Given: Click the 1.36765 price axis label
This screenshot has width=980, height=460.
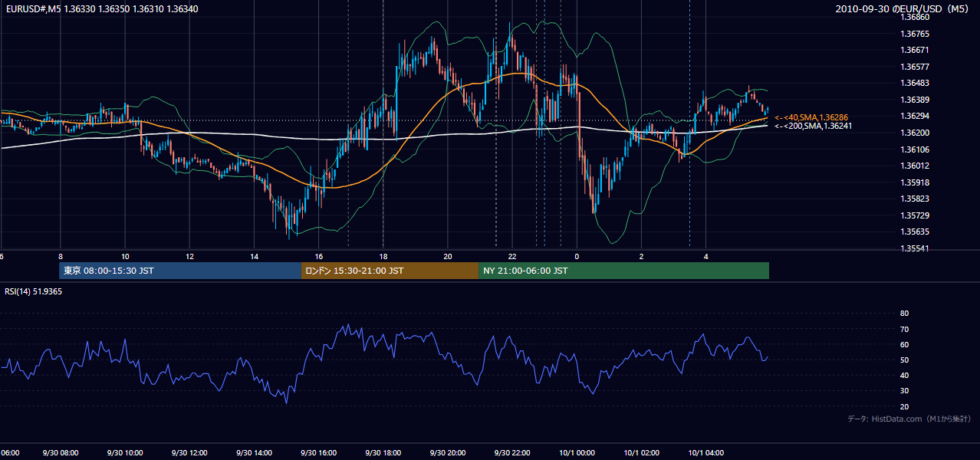Looking at the screenshot, I should pyautogui.click(x=914, y=34).
